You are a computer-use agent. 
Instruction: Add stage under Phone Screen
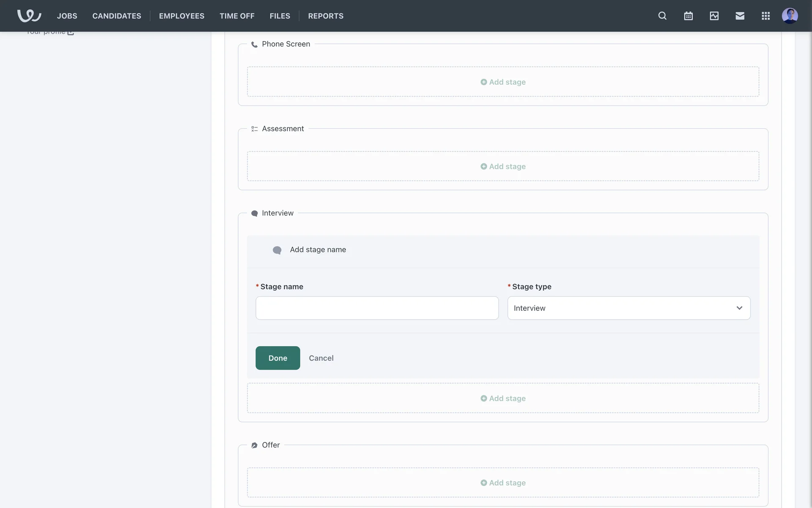click(503, 82)
